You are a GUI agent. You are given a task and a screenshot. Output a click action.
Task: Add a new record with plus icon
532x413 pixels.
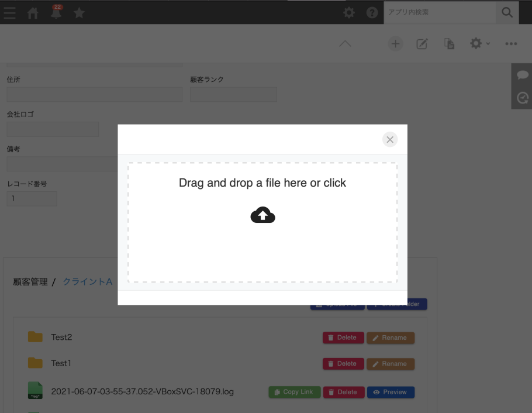point(396,44)
